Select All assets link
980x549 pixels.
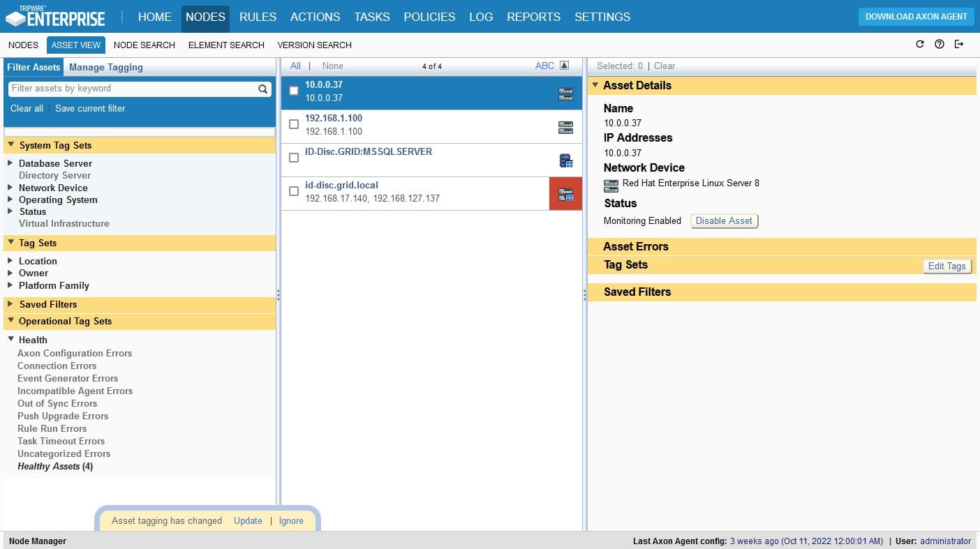[295, 66]
